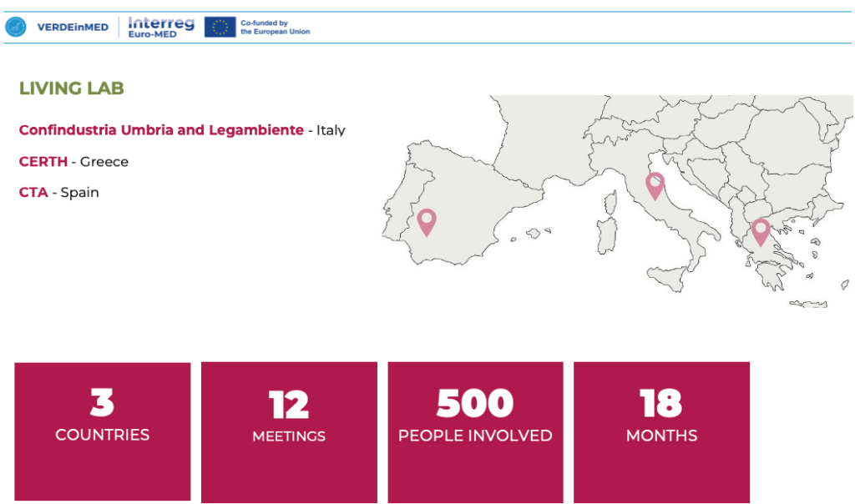Click the '- Italy' country label

point(327,130)
